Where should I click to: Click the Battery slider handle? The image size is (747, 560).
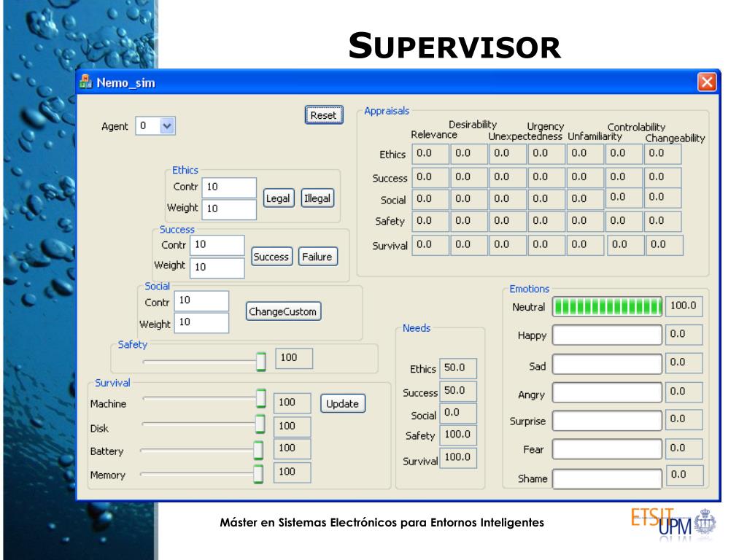(x=258, y=449)
